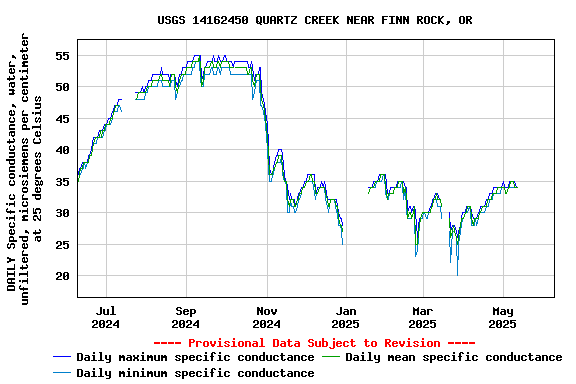
Task: Click the dark blue legend line for daily maximum
Action: (x=62, y=357)
